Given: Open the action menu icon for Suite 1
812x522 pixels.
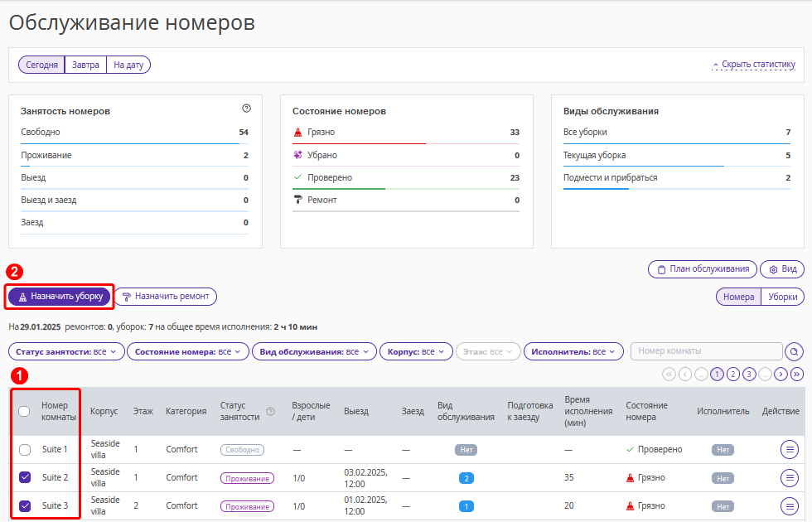Looking at the screenshot, I should [789, 449].
